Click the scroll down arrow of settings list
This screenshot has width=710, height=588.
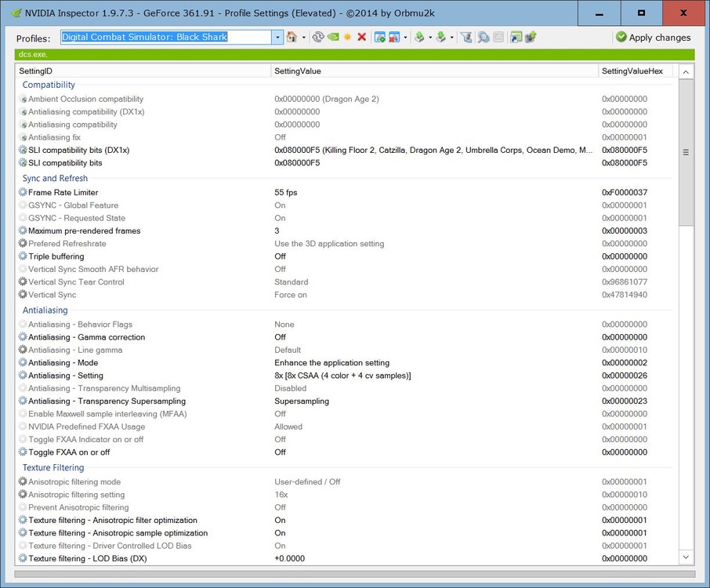coord(686,557)
